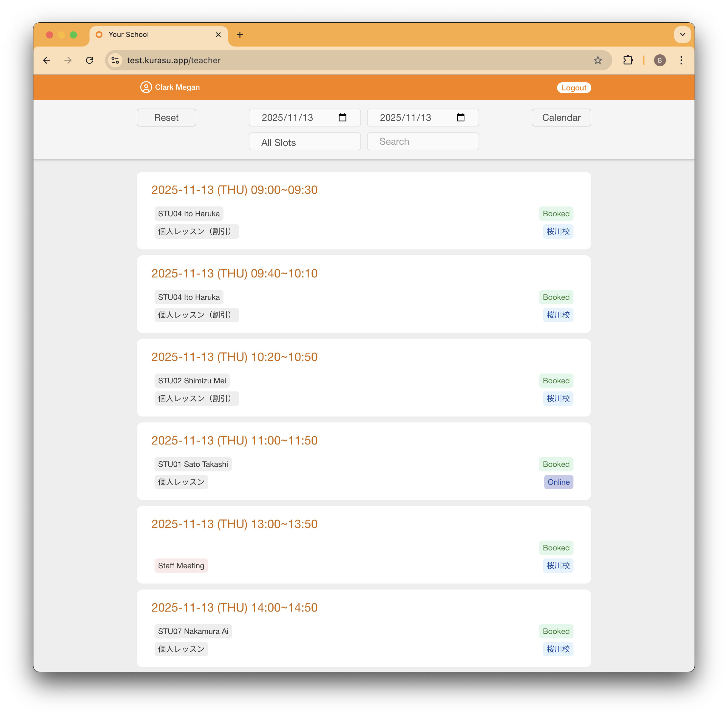Click the Booked status badge for STU01 Sato Takashi
This screenshot has height=716, width=728.
(x=556, y=464)
